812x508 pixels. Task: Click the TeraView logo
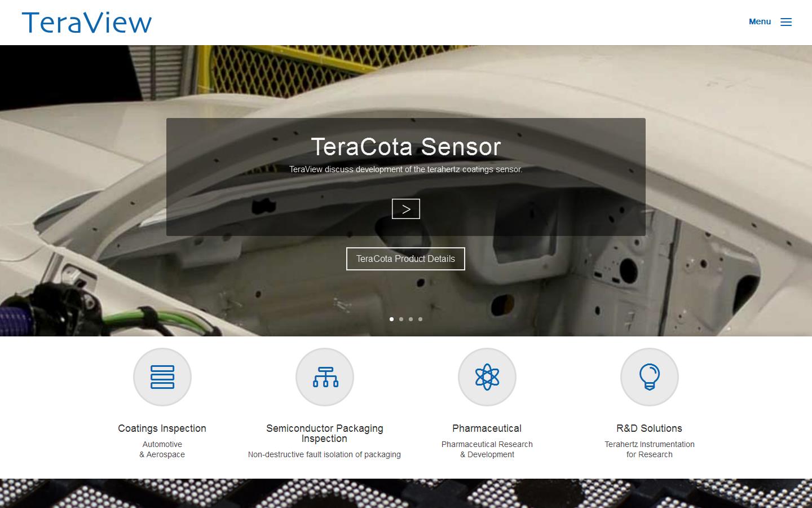click(x=87, y=23)
